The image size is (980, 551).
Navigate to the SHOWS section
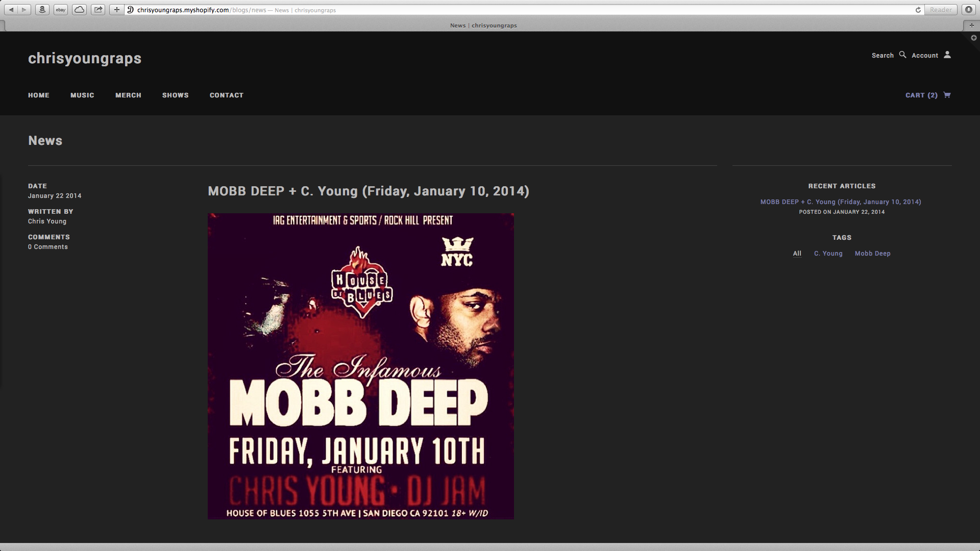[176, 95]
